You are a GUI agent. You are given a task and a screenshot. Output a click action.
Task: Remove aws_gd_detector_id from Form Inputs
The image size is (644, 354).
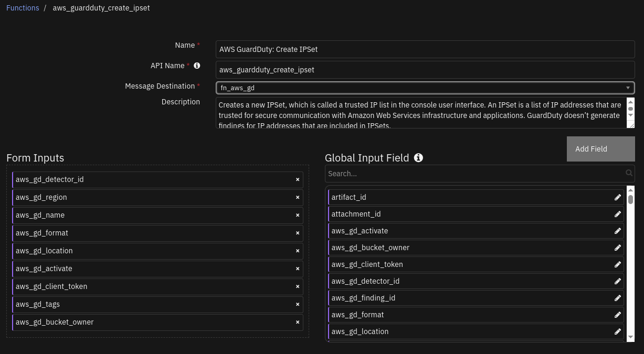coord(298,179)
